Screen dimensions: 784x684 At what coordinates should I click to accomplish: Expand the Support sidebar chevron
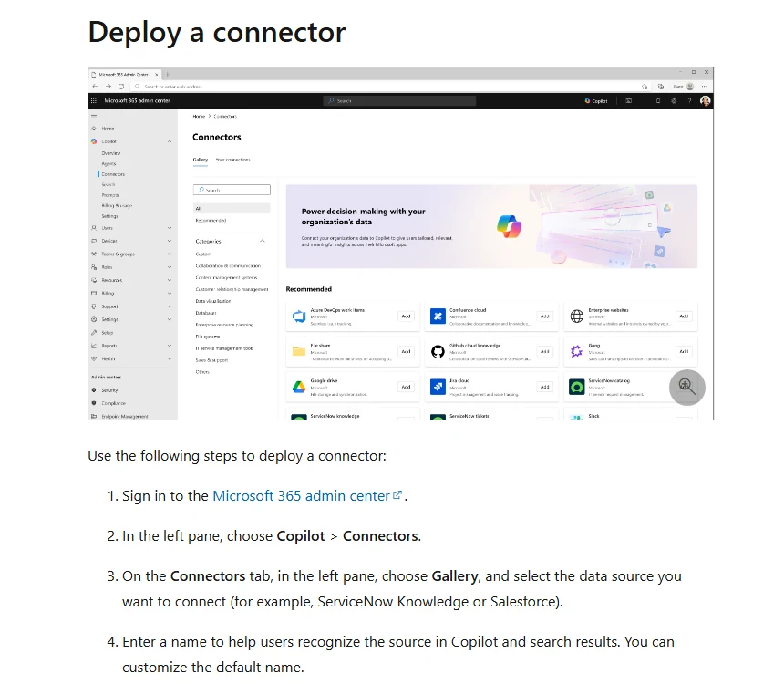point(170,306)
